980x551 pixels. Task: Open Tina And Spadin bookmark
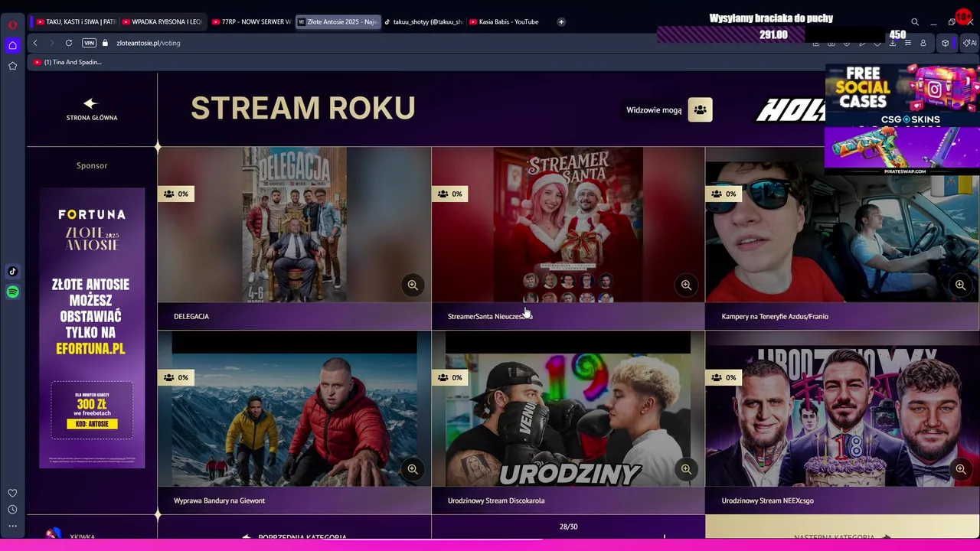click(x=67, y=62)
